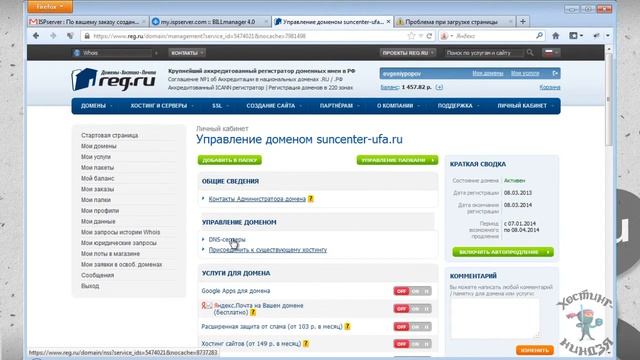The width and height of the screenshot is (640, 360).
Task: Open the language flag dropdown
Action: pos(551,53)
